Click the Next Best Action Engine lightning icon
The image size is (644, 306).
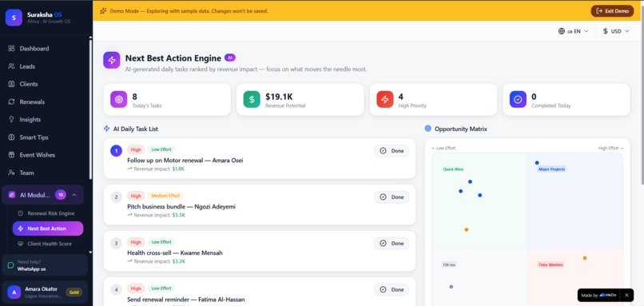(x=112, y=60)
